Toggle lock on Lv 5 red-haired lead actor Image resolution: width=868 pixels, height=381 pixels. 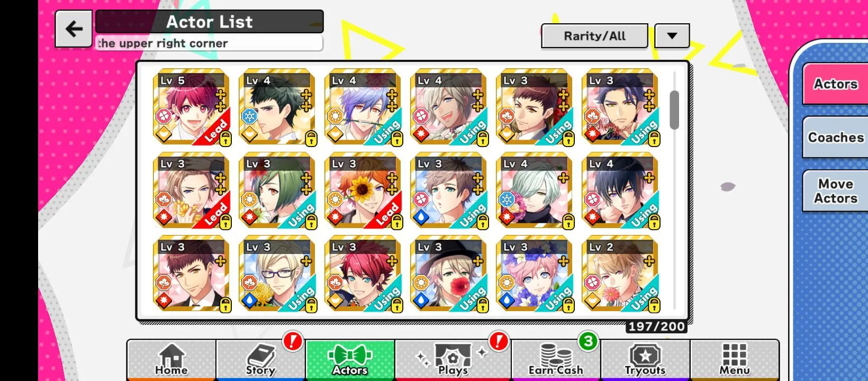pos(225,139)
